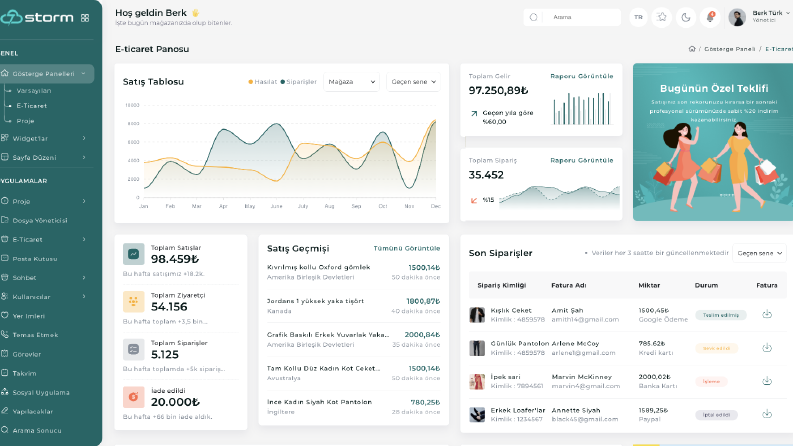Click the Storm logo

pyautogui.click(x=37, y=17)
